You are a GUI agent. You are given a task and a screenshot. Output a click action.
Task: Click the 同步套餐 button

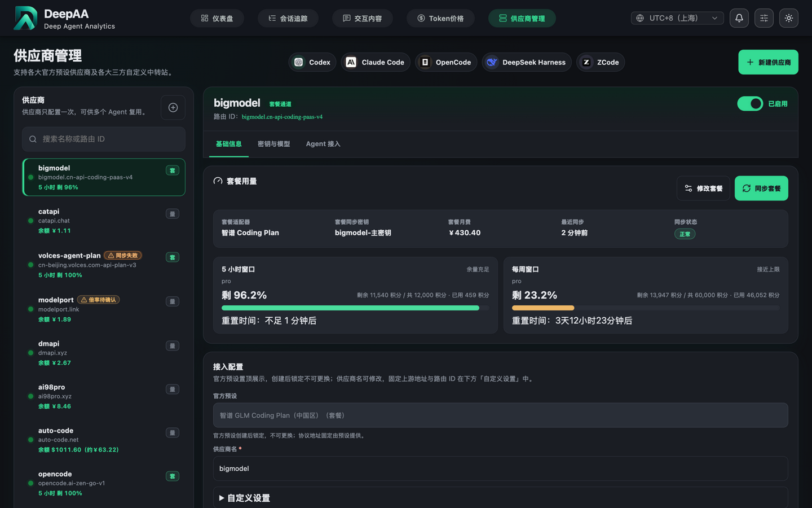pos(761,189)
